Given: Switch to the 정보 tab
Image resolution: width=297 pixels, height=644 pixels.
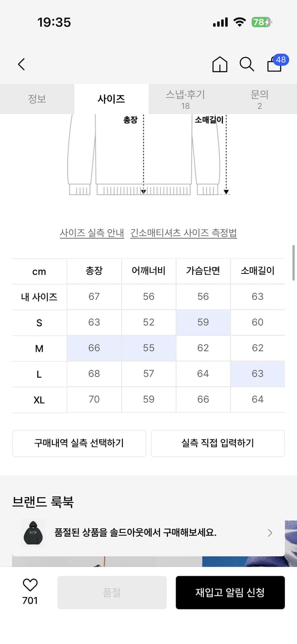Looking at the screenshot, I should tap(37, 99).
